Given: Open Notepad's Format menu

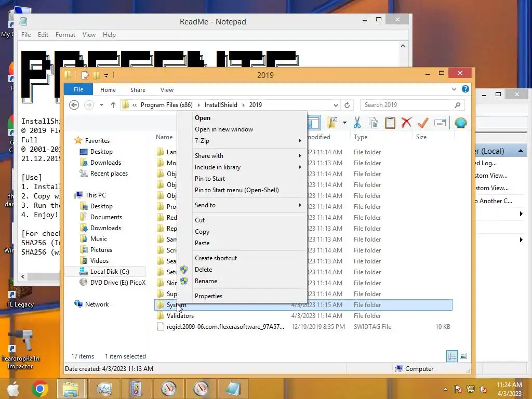Looking at the screenshot, I should point(65,35).
